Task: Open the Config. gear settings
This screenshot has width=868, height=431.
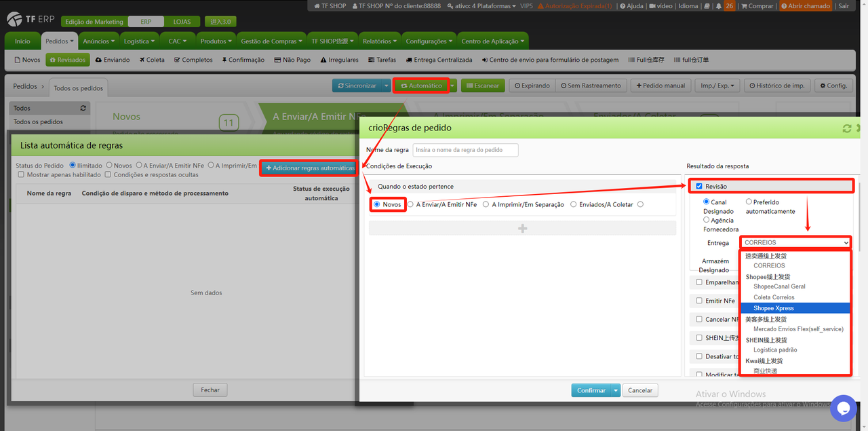Action: pyautogui.click(x=833, y=86)
